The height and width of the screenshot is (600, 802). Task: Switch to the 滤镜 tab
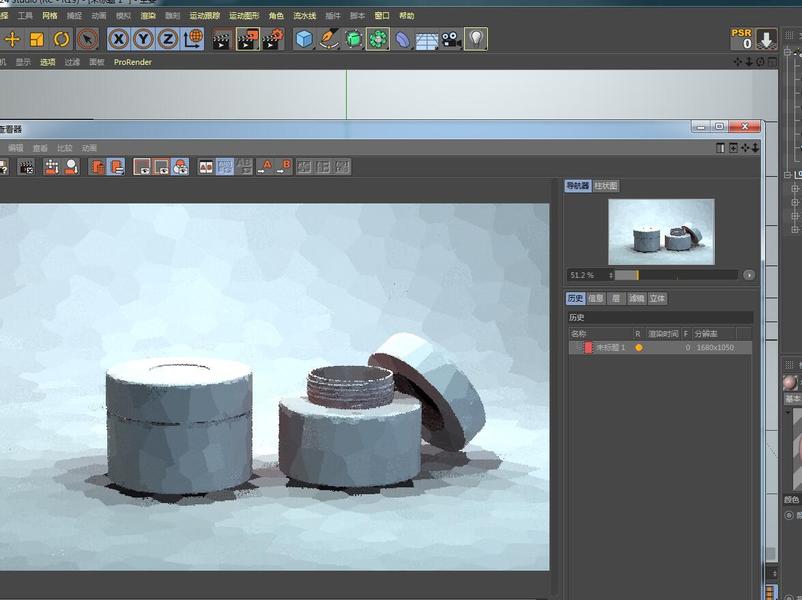[x=636, y=298]
